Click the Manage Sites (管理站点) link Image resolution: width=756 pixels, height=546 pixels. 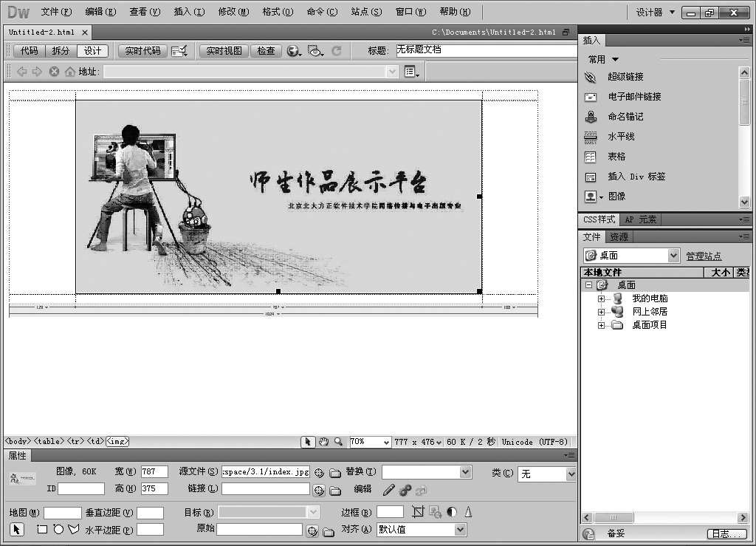click(x=704, y=256)
